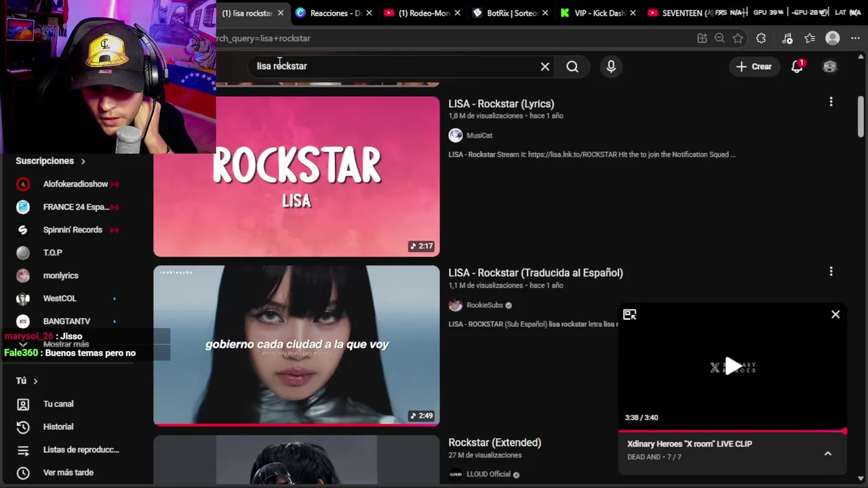This screenshot has width=868, height=488.
Task: Play the miniplayer video
Action: 732,367
